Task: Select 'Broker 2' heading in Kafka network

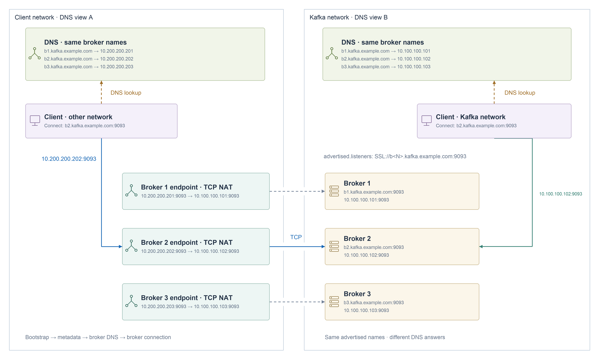Action: 357,239
